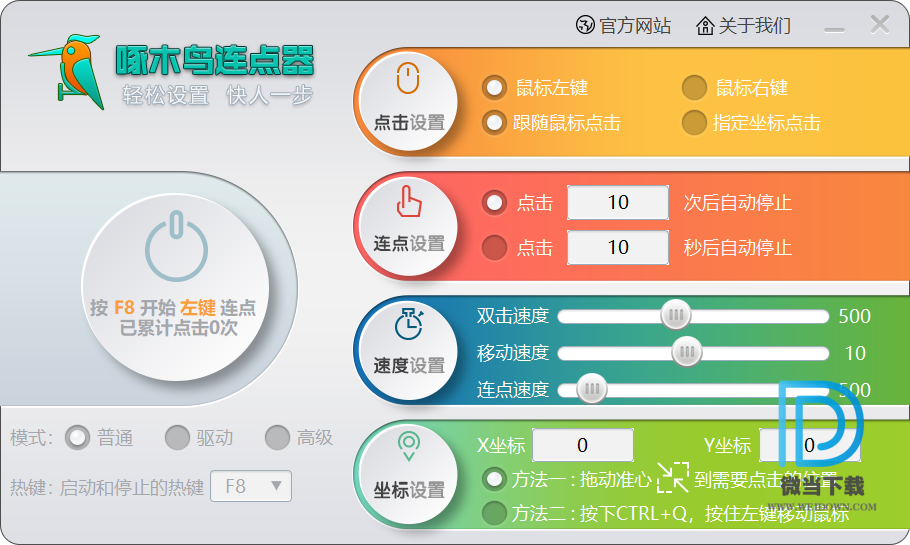Click the 双击速度 slider handle
The image size is (910, 545).
pyautogui.click(x=676, y=316)
